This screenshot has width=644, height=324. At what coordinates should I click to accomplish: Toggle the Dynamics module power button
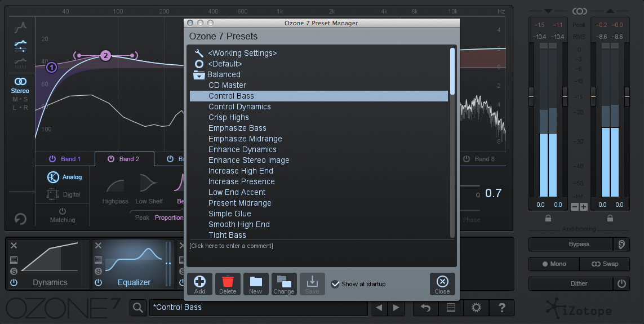pos(14,282)
